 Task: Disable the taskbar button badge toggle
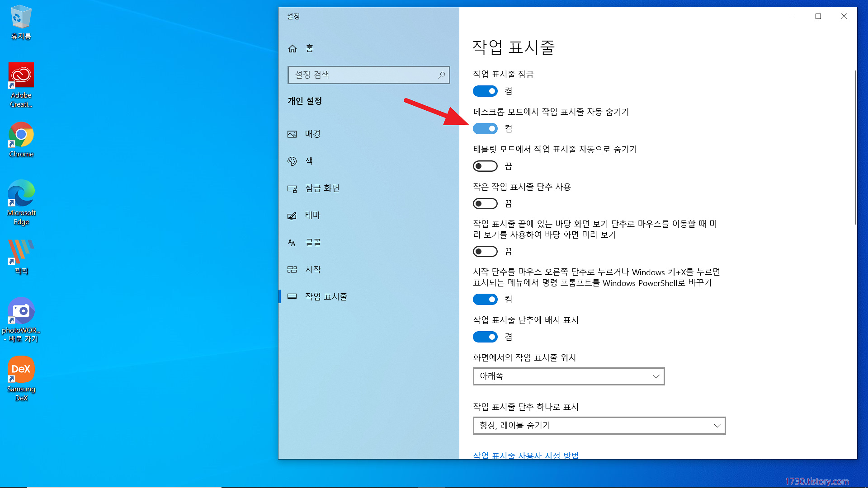[485, 337]
